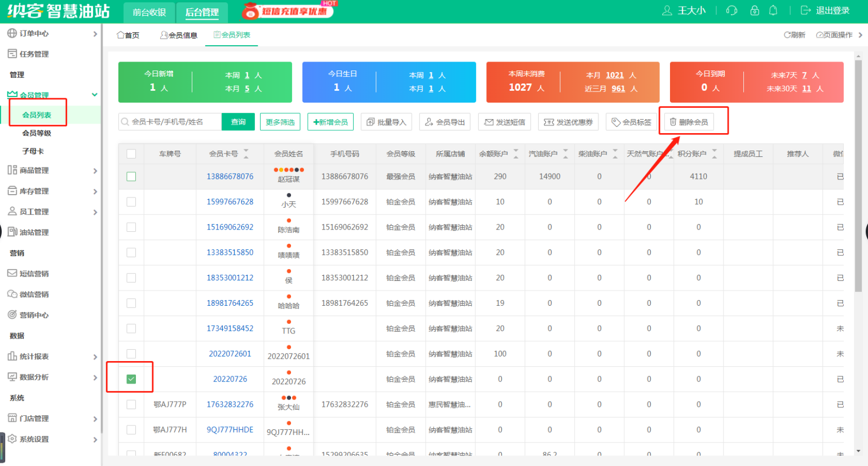Click the 刷新 refresh button
The width and height of the screenshot is (868, 466).
click(795, 35)
